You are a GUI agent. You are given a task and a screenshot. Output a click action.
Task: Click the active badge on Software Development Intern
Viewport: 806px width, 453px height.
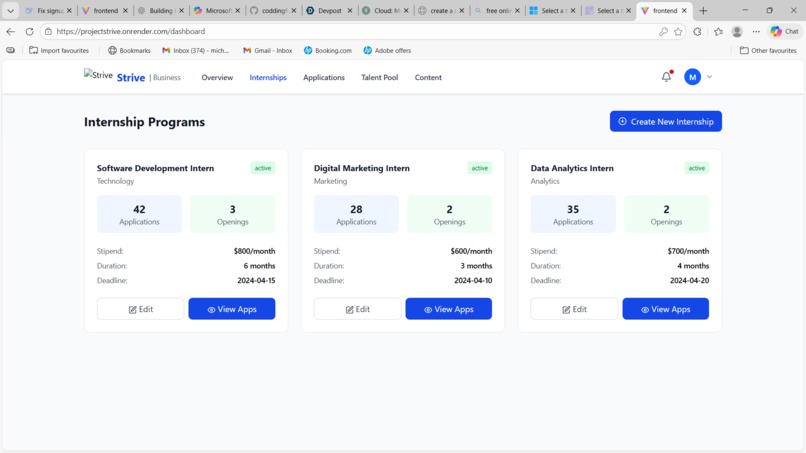coord(263,168)
